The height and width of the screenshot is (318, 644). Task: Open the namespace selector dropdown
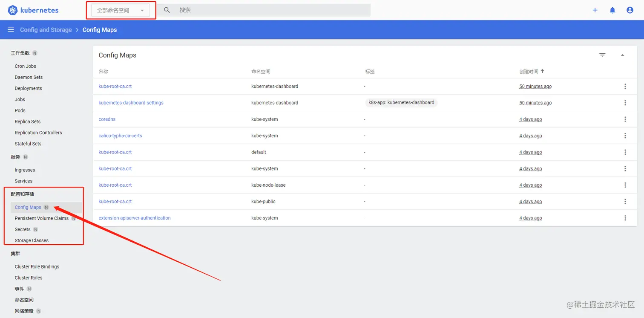tap(121, 10)
